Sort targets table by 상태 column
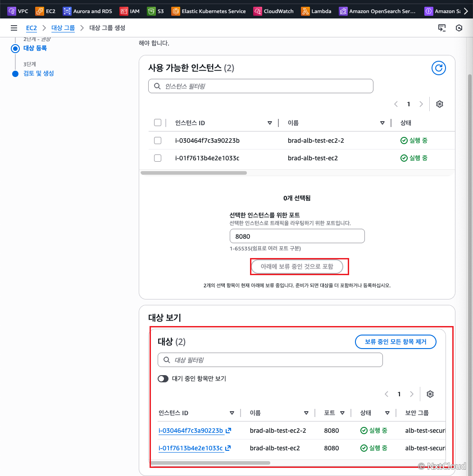 coord(387,413)
